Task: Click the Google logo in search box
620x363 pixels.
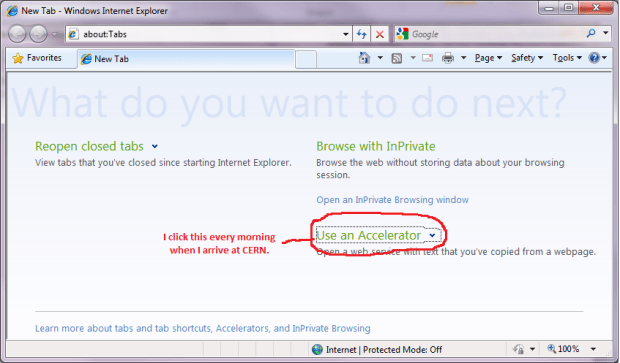Action: (x=403, y=34)
